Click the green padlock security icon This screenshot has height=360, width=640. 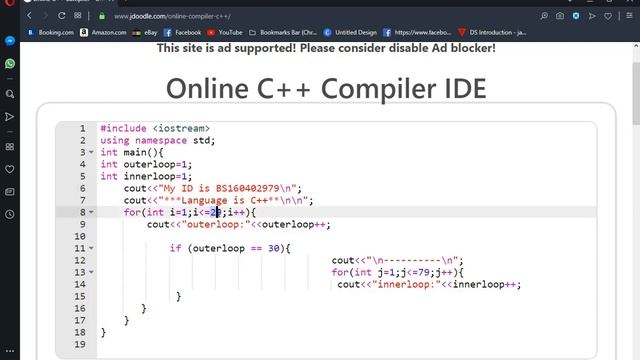point(102,16)
